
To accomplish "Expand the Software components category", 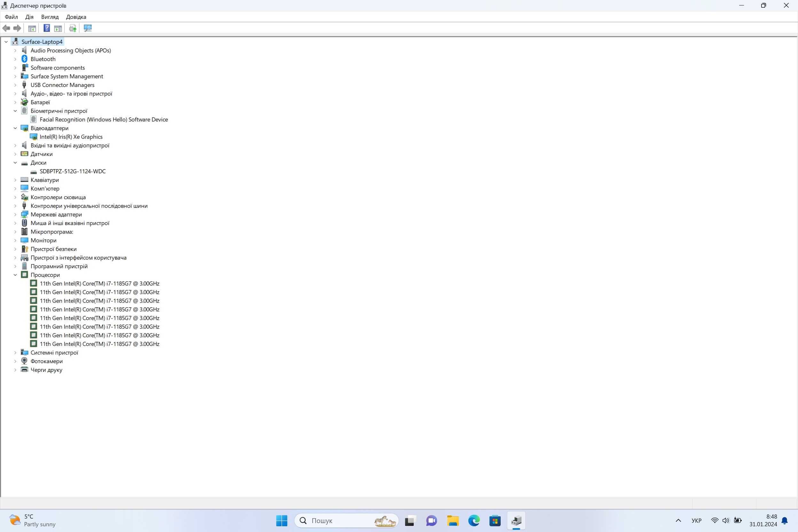I will (x=15, y=68).
